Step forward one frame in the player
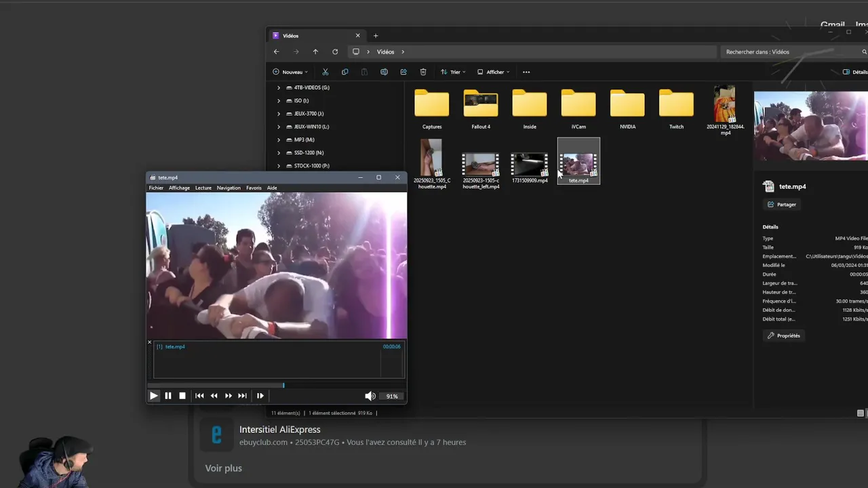The image size is (868, 488). [x=260, y=396]
